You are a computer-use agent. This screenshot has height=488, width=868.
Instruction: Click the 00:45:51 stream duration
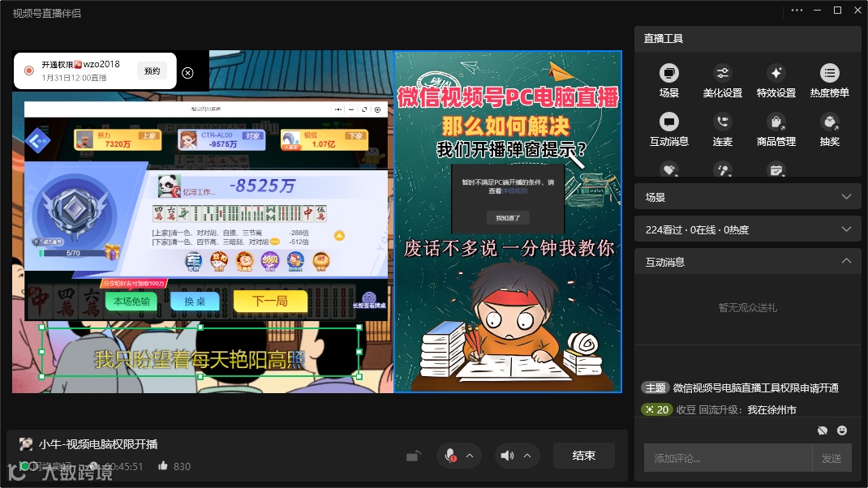click(x=124, y=466)
